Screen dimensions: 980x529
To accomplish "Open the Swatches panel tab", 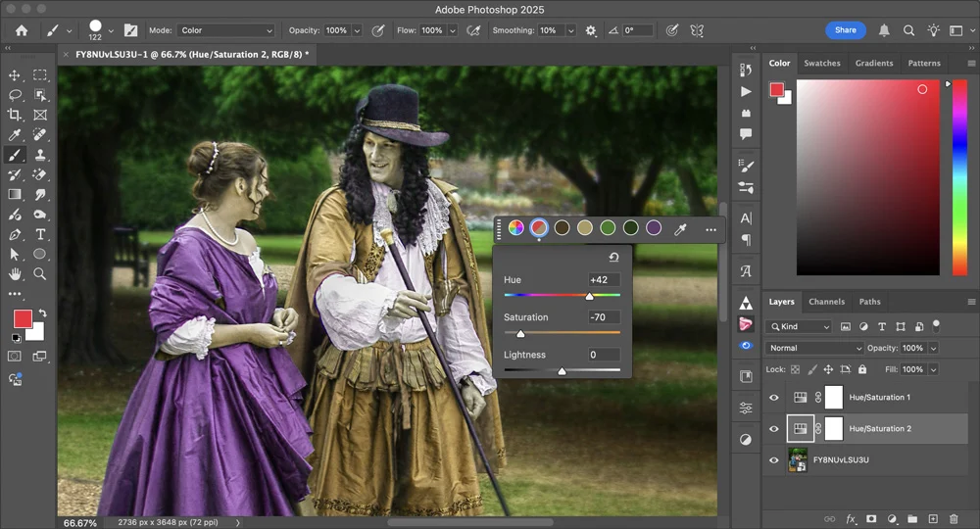I will pos(821,63).
